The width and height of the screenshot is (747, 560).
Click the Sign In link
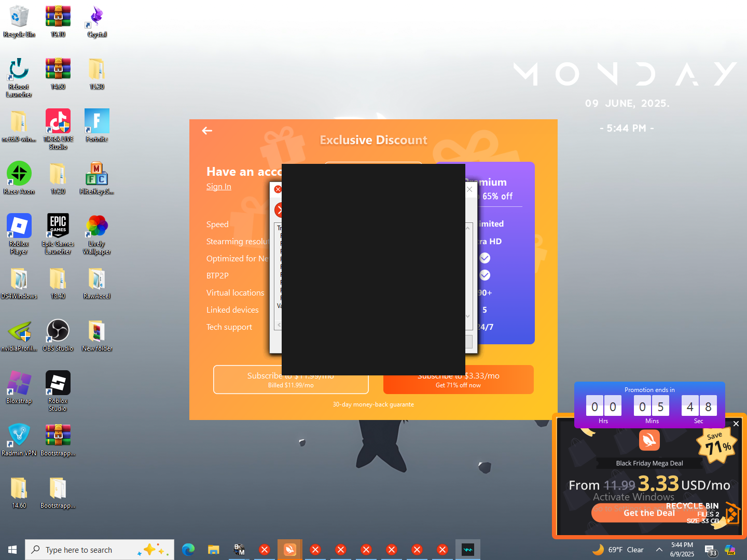click(219, 187)
